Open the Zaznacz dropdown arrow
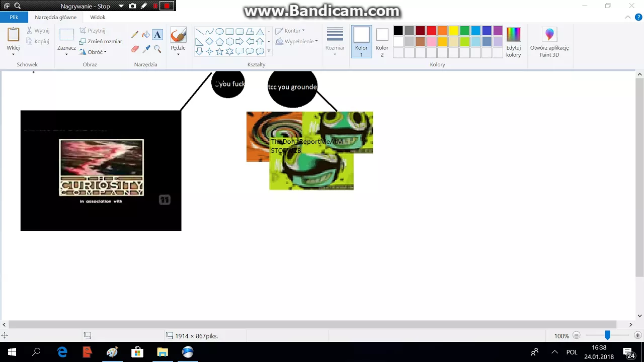Image resolution: width=644 pixels, height=362 pixels. 66,54
